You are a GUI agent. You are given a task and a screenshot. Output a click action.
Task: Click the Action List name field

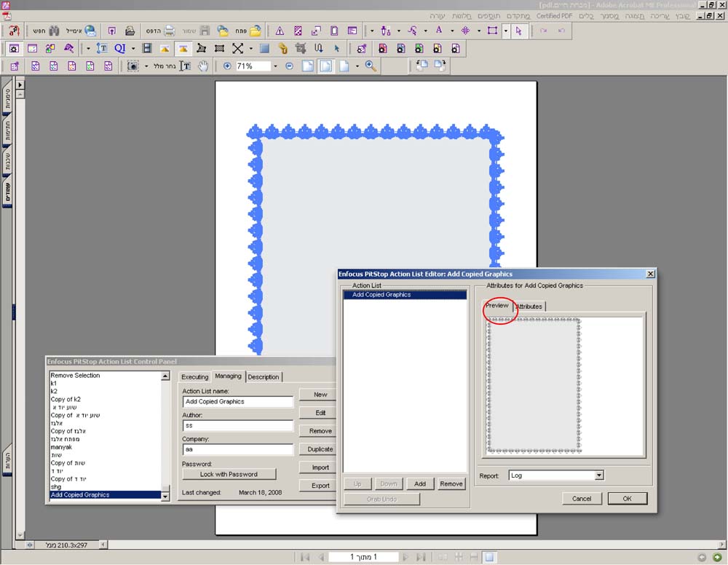237,401
